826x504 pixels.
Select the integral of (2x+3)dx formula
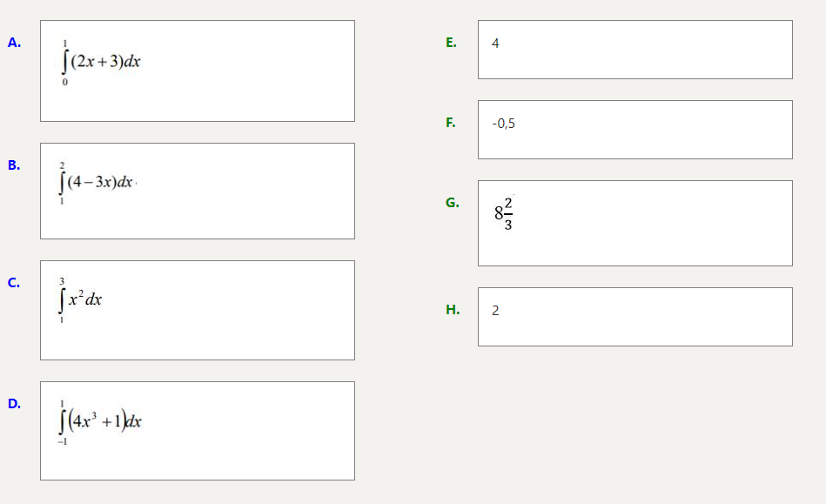coord(101,63)
